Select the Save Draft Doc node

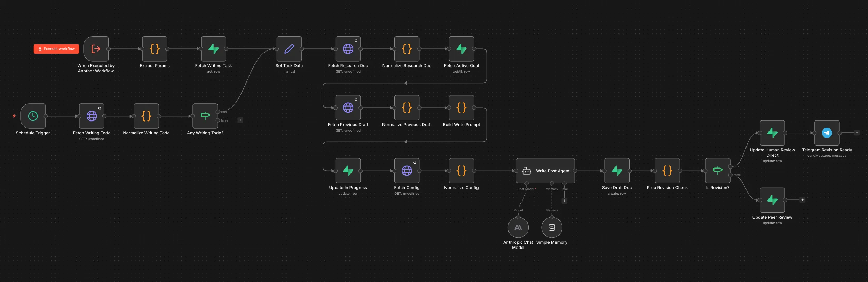click(617, 171)
